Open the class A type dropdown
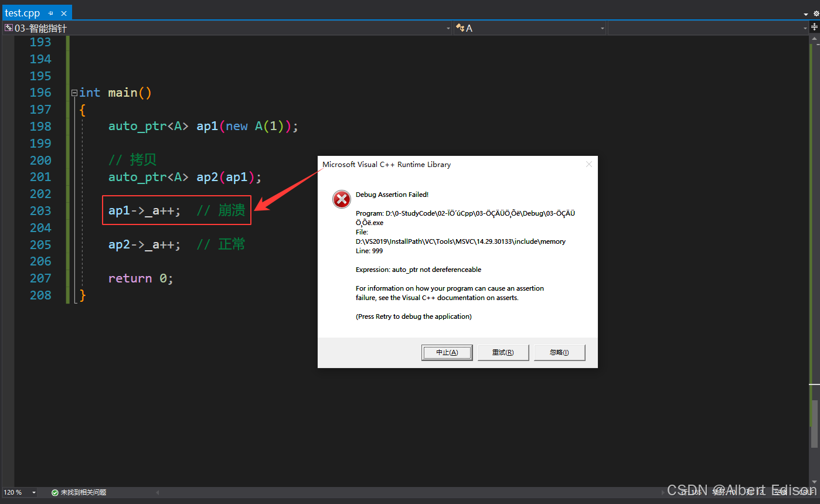Viewport: 820px width, 504px height. click(x=530, y=28)
